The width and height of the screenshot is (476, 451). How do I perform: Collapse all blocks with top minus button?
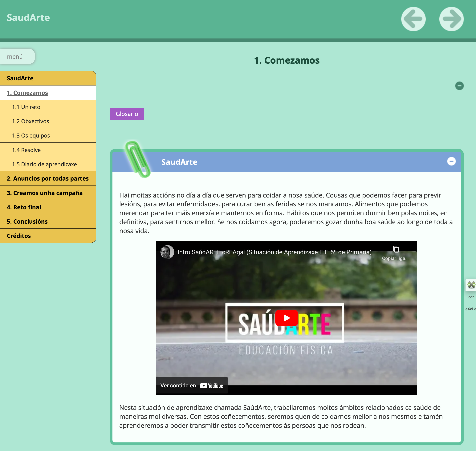[459, 86]
